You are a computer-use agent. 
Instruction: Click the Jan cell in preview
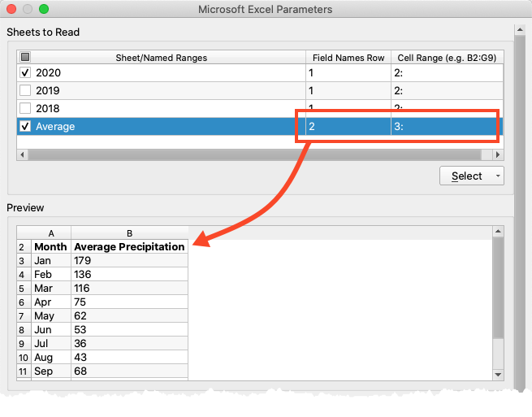(51, 261)
